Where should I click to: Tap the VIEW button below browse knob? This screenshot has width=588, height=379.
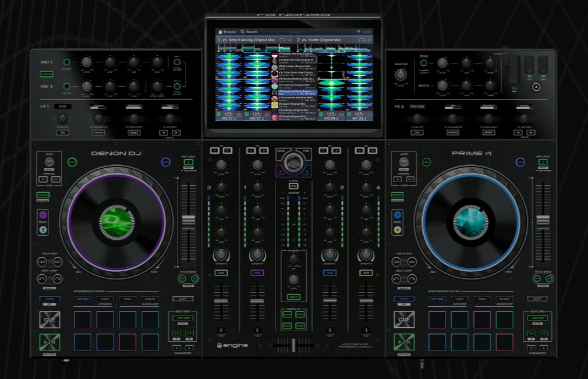293,186
